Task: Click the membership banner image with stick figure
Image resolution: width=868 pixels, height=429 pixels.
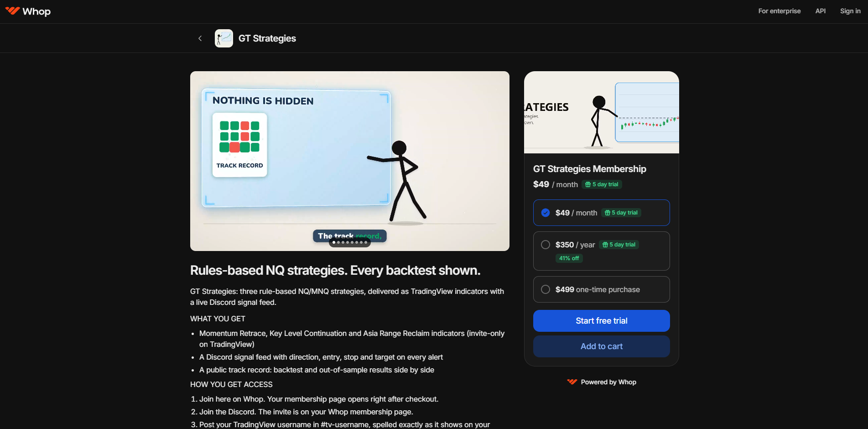Action: pyautogui.click(x=601, y=112)
